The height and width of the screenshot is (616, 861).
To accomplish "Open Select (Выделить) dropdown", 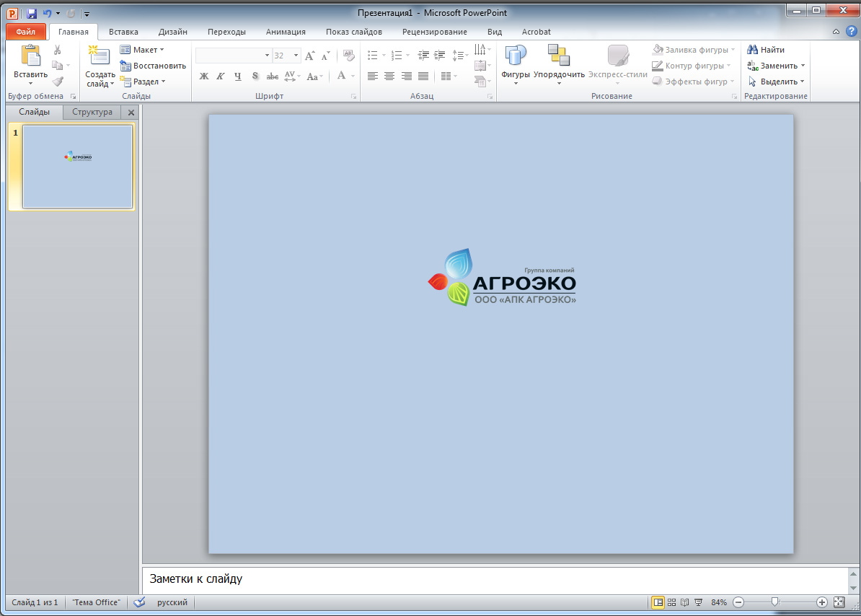I will 776,82.
